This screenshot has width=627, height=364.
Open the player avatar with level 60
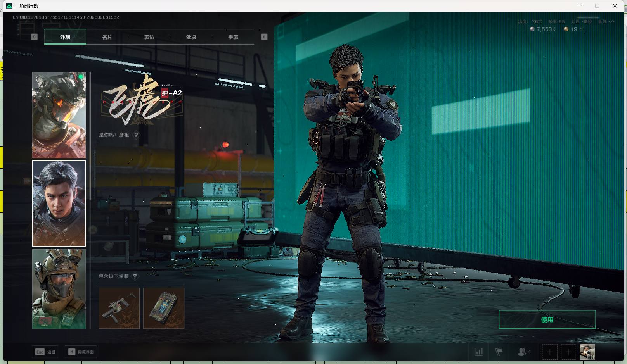587,352
